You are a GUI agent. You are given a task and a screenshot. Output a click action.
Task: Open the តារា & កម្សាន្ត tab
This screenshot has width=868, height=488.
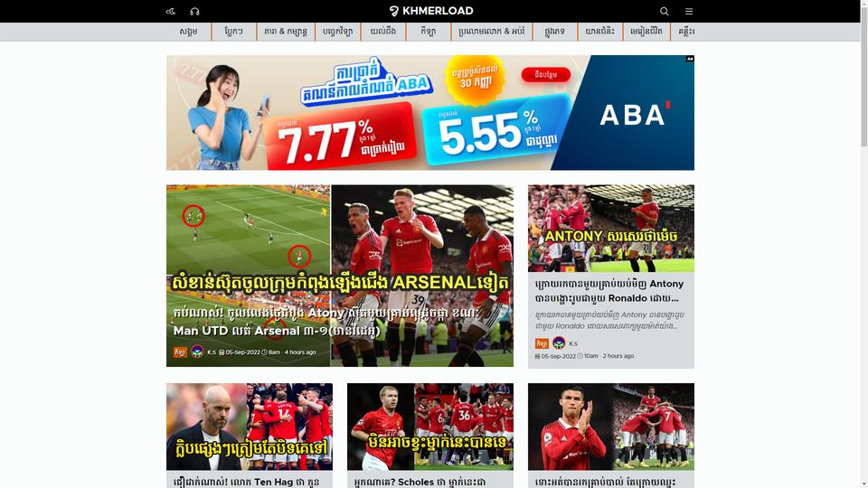tap(286, 32)
